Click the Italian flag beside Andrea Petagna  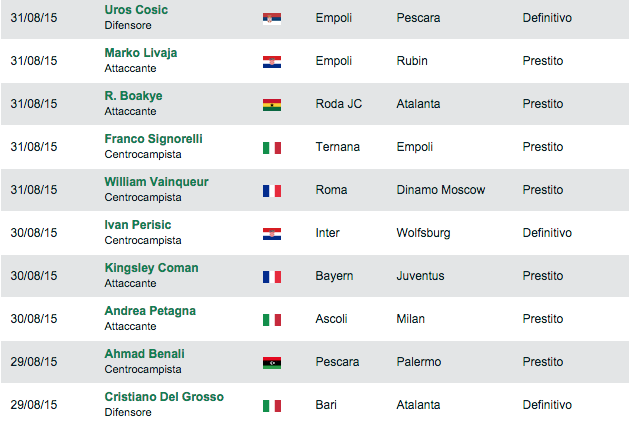[x=271, y=319]
